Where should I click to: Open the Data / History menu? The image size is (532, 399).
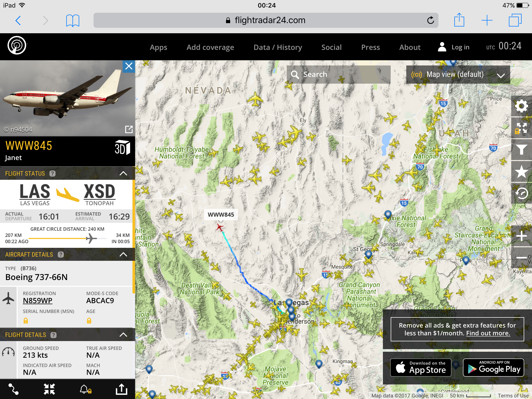(x=278, y=47)
